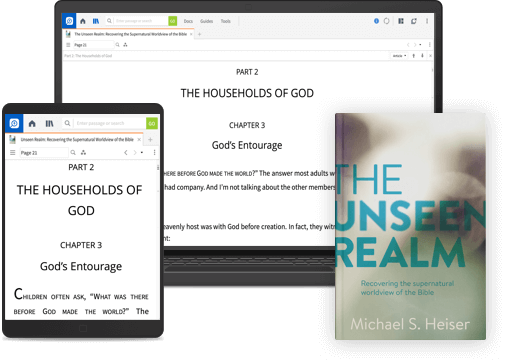The image size is (506, 362).
Task: Open history dropdown arrow on laptop panel
Action: click(420, 45)
